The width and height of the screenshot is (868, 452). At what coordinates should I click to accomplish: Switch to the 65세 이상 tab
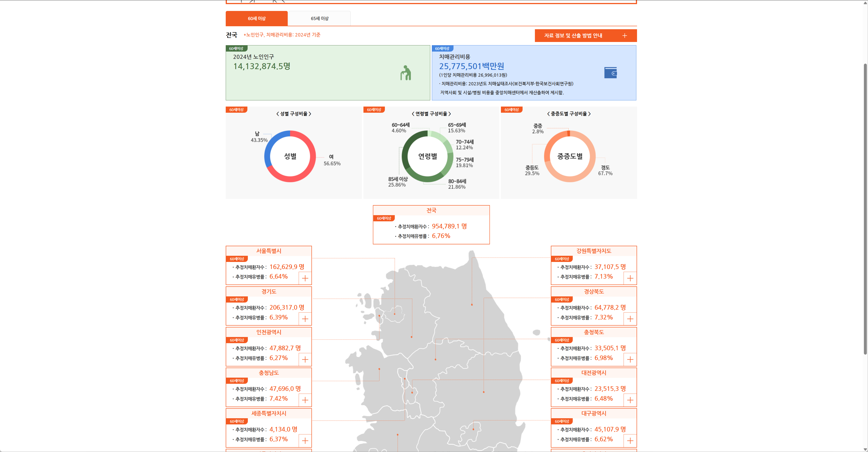tap(319, 18)
